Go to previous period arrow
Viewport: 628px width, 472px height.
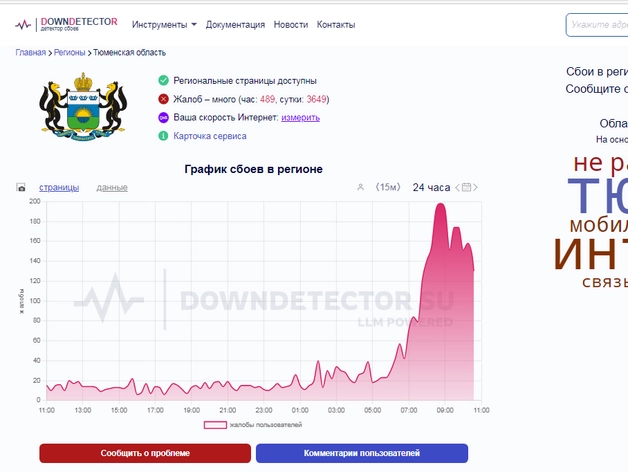pyautogui.click(x=457, y=187)
